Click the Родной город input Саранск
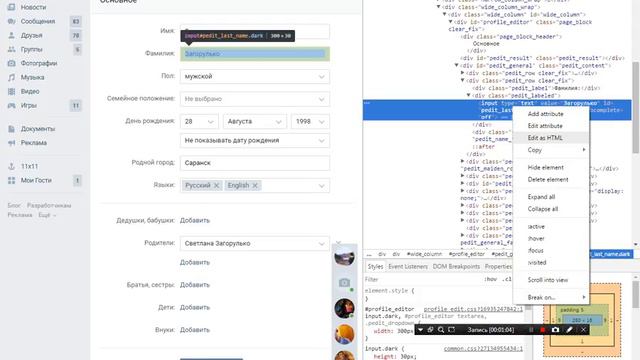The height and width of the screenshot is (360, 640). click(255, 163)
